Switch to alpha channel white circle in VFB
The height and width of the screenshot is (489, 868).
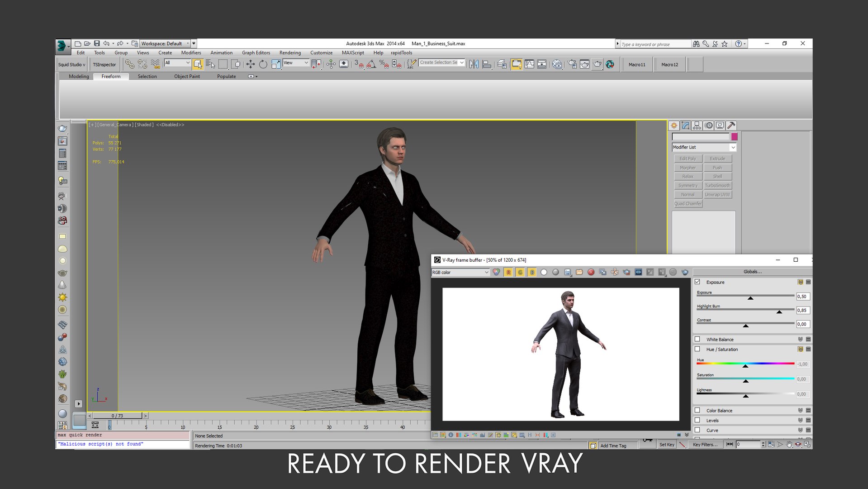[544, 272]
